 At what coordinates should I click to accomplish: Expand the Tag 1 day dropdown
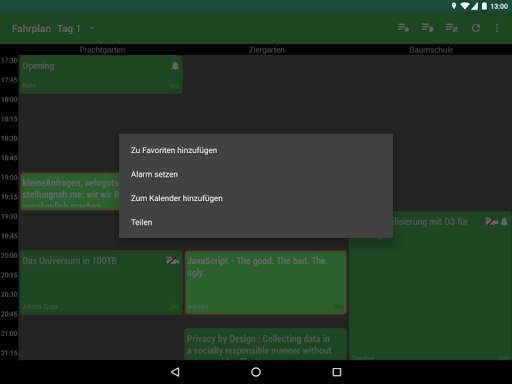(x=92, y=29)
